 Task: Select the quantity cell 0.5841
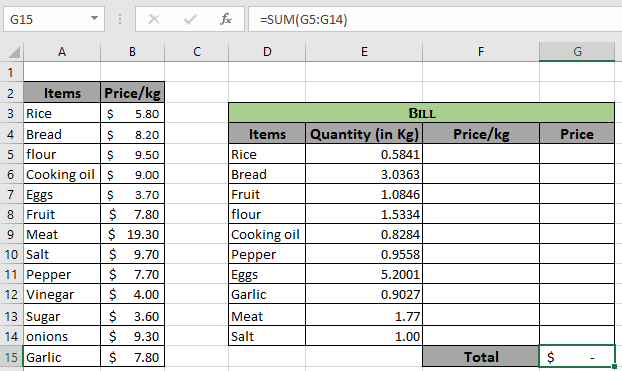(364, 154)
